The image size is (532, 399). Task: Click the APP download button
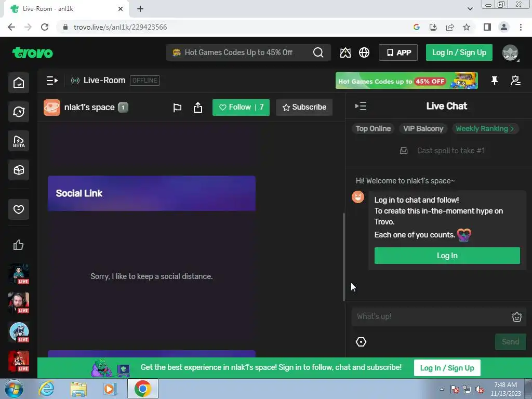click(x=398, y=52)
